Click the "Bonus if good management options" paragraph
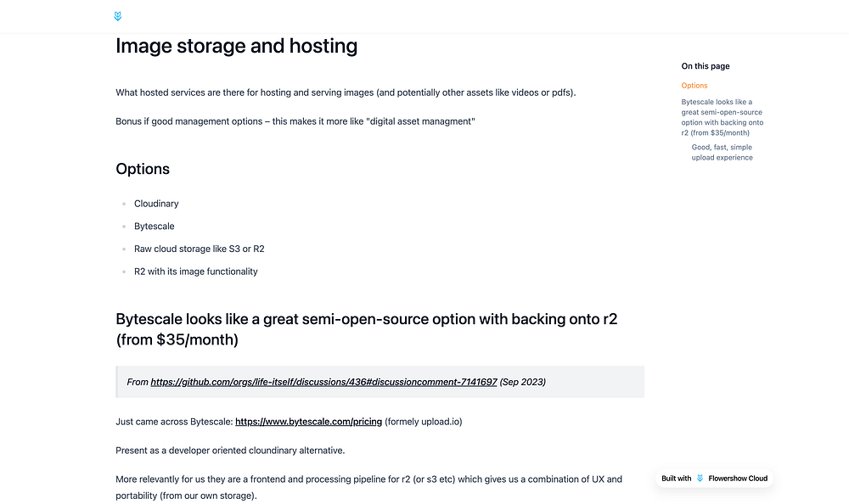Screen dimensions: 849x504 tap(295, 121)
